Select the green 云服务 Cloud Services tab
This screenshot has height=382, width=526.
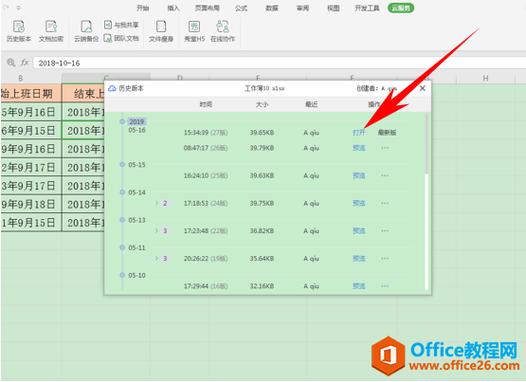click(401, 8)
